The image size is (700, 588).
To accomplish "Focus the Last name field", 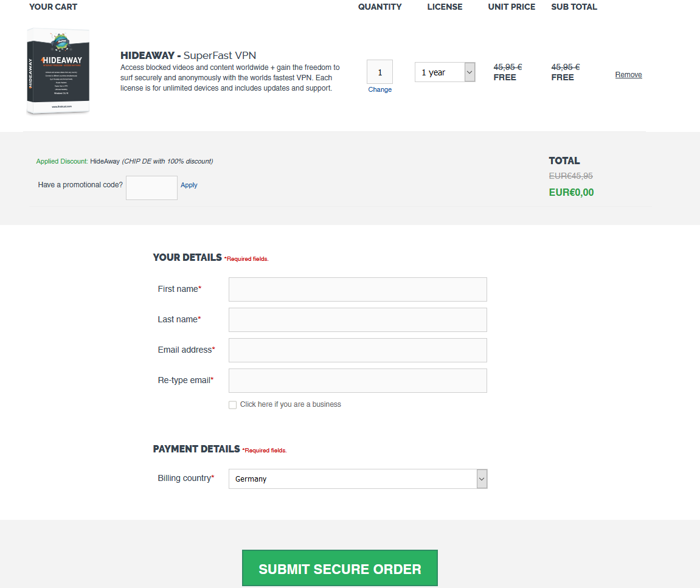I will pyautogui.click(x=358, y=320).
